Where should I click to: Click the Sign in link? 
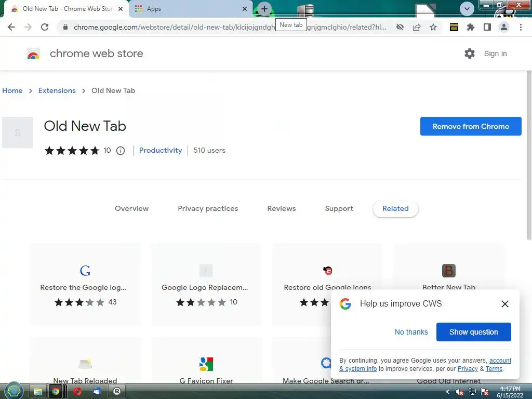click(495, 54)
